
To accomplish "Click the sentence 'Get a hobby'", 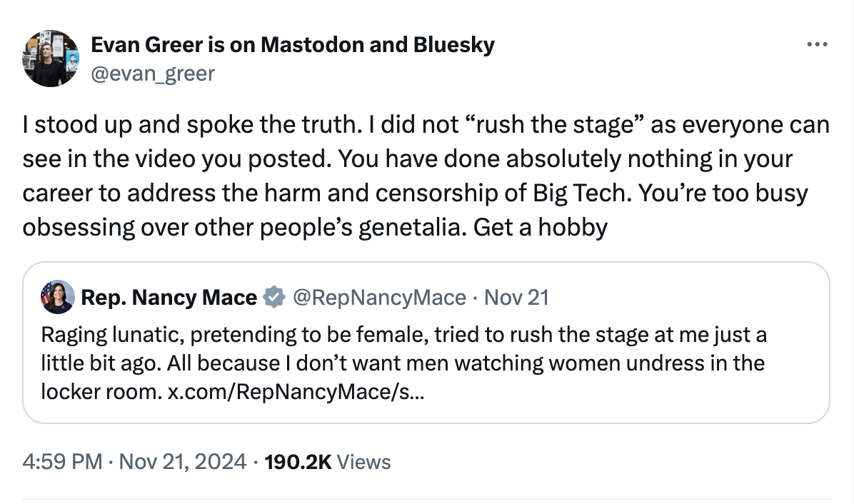I will 541,227.
